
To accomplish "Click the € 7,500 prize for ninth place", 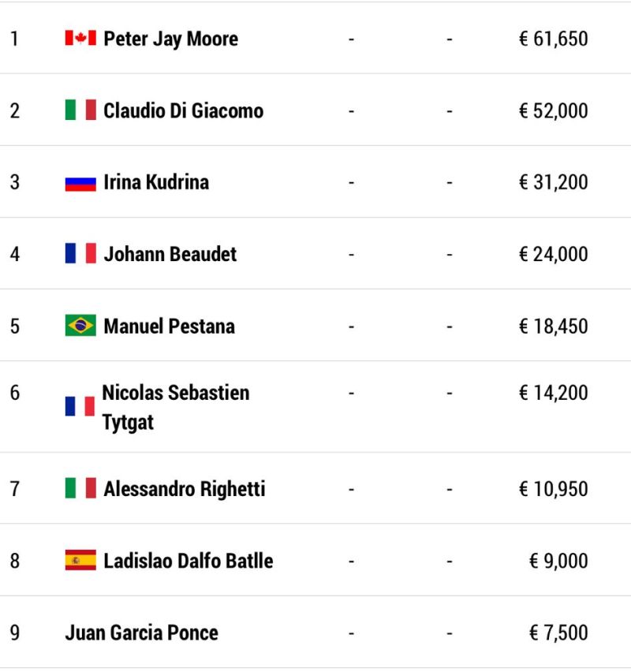I will (558, 633).
